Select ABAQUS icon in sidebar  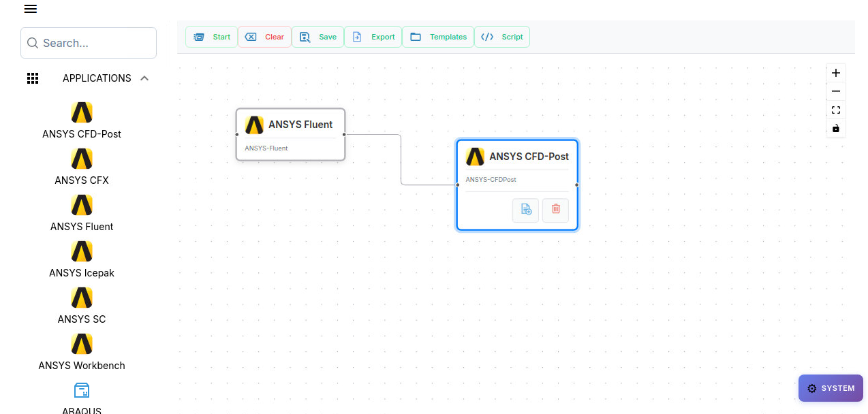[x=82, y=390]
